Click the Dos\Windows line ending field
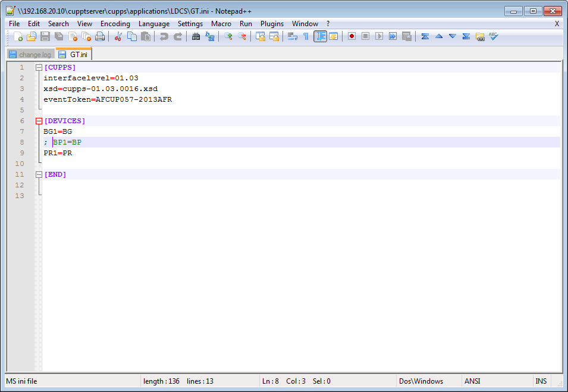The width and height of the screenshot is (568, 392). (421, 381)
